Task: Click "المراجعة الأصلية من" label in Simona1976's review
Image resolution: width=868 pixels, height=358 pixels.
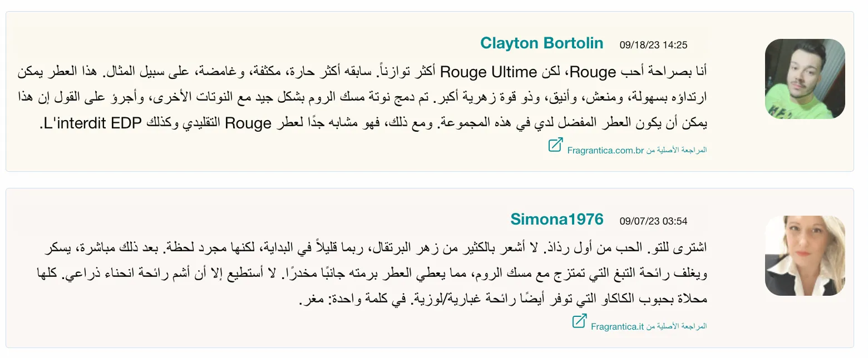Action: [677, 327]
